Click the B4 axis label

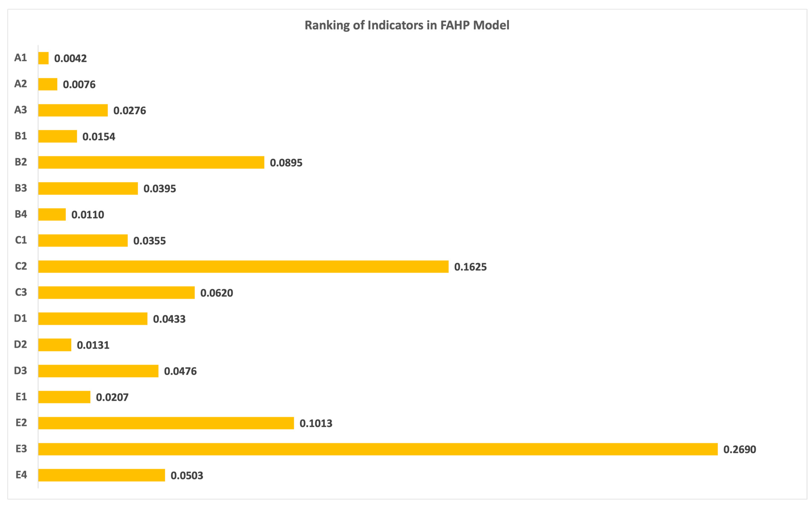pyautogui.click(x=21, y=214)
